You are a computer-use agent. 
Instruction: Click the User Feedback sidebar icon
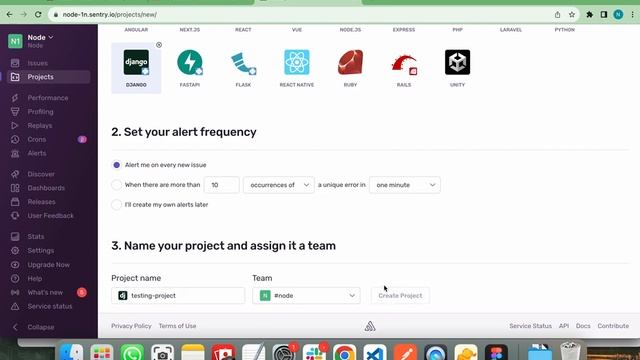point(15,216)
